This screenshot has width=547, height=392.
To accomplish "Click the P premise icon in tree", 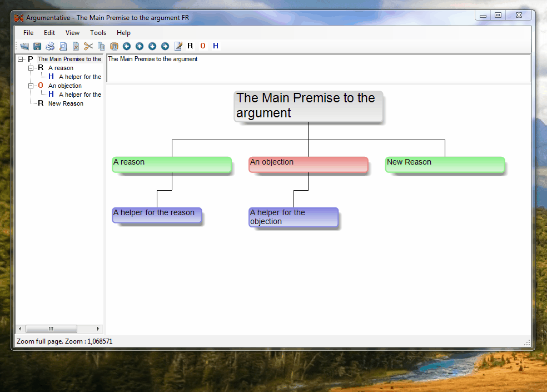I will tap(31, 59).
